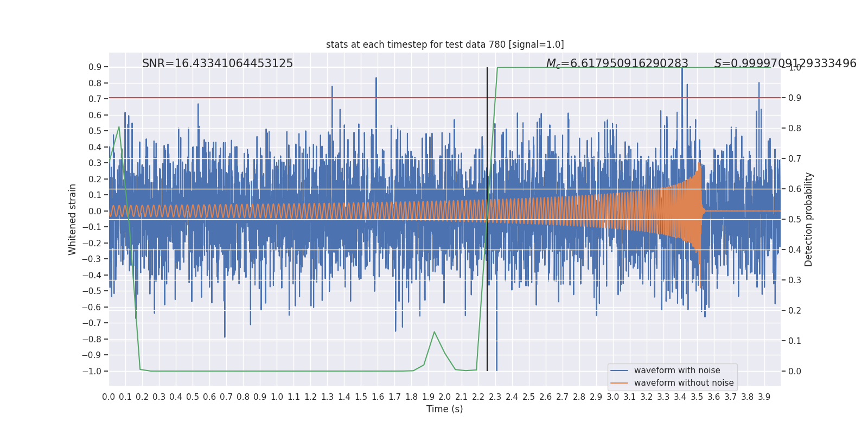The height and width of the screenshot is (434, 868).
Task: Click the 'Whitened strain' y-axis label
Action: 72,219
